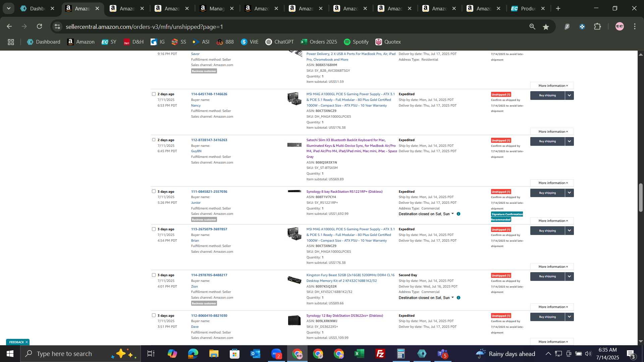The width and height of the screenshot is (644, 362).
Task: Expand Buy shipping dropdown for Nancy's order
Action: point(570,96)
